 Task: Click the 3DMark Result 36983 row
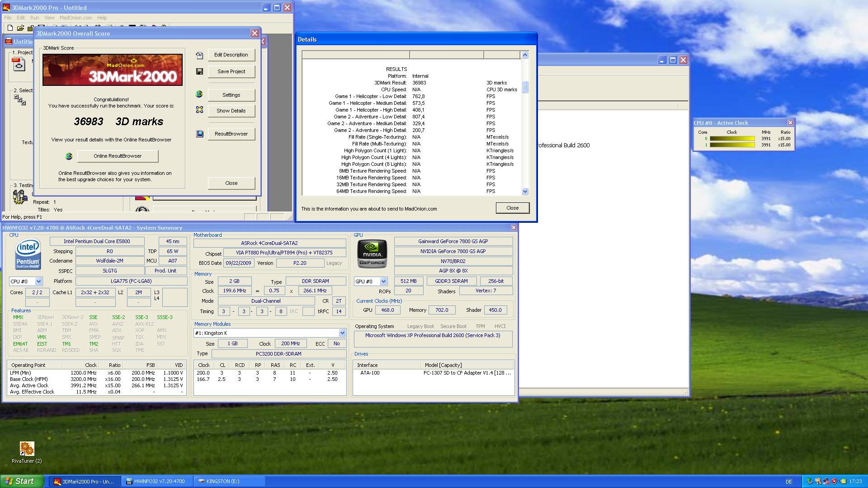tap(412, 83)
